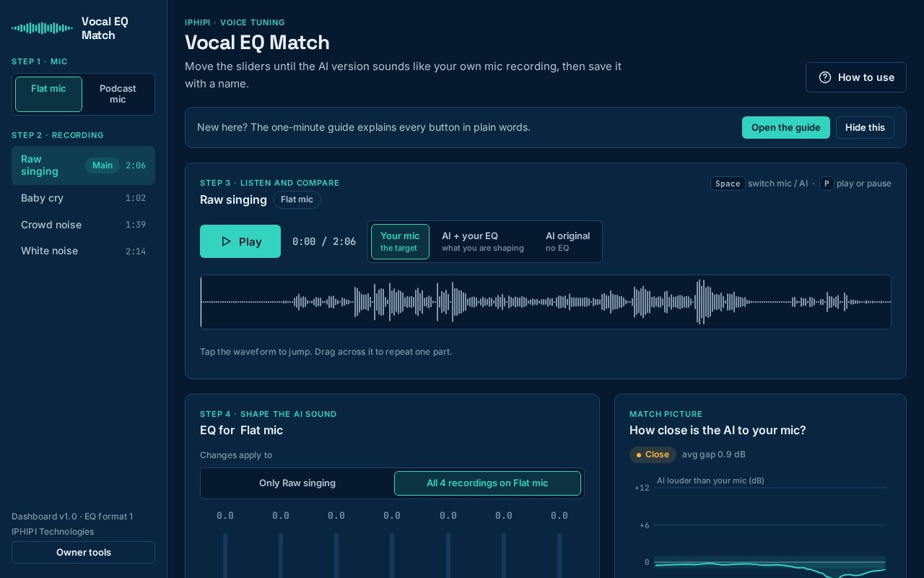This screenshot has height=578, width=924.
Task: Apply changes to All 4 recordings
Action: coord(487,483)
